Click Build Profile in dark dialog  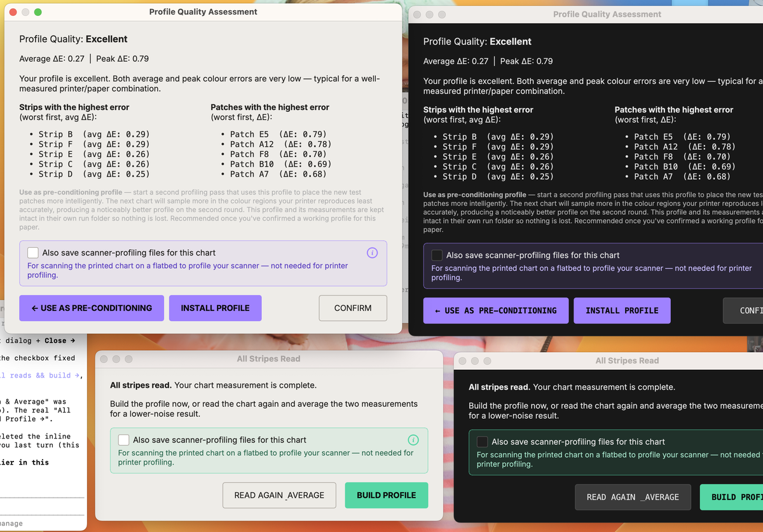[x=731, y=497]
